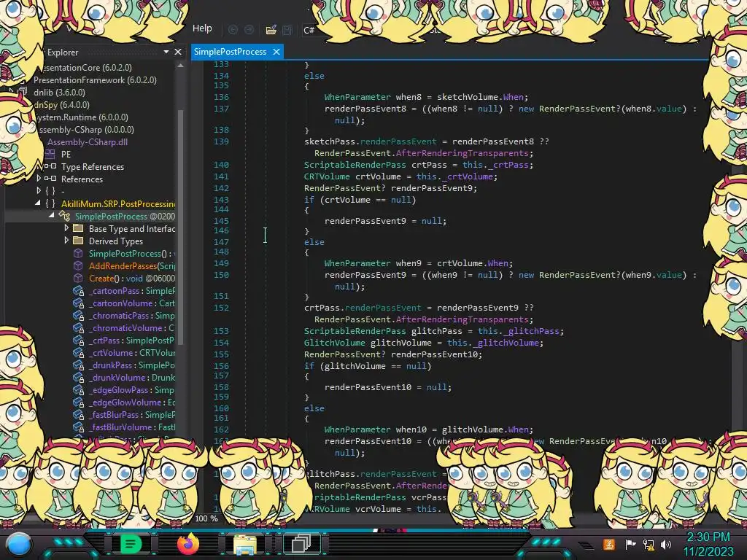
Task: Select dnlib (3.6.0.0) assembly
Action: pos(60,93)
